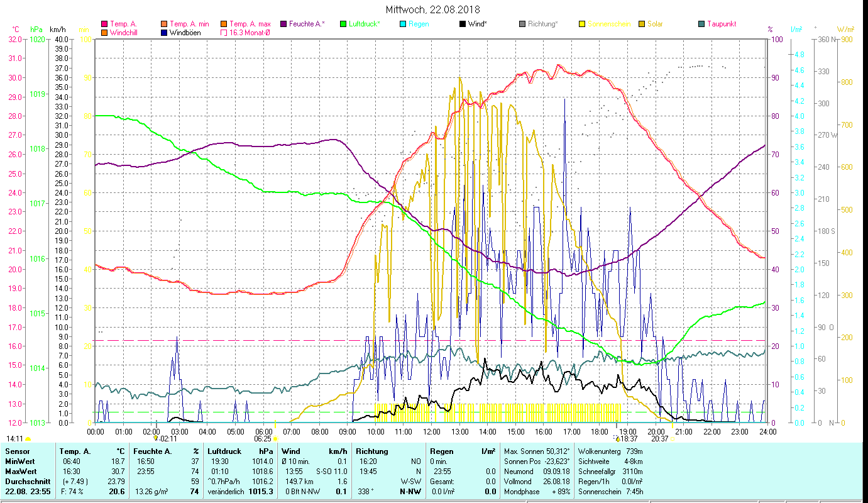
Task: Click the sun icon beside 14:11
Action: tap(28, 439)
